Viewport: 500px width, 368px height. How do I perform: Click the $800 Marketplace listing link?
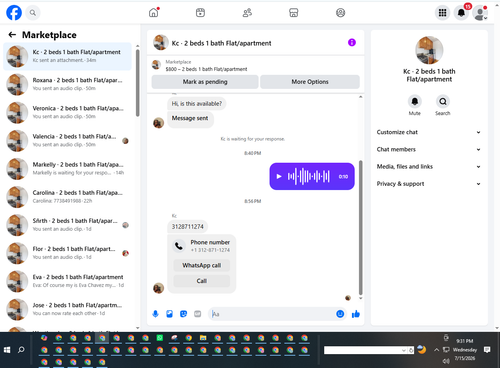click(x=206, y=69)
